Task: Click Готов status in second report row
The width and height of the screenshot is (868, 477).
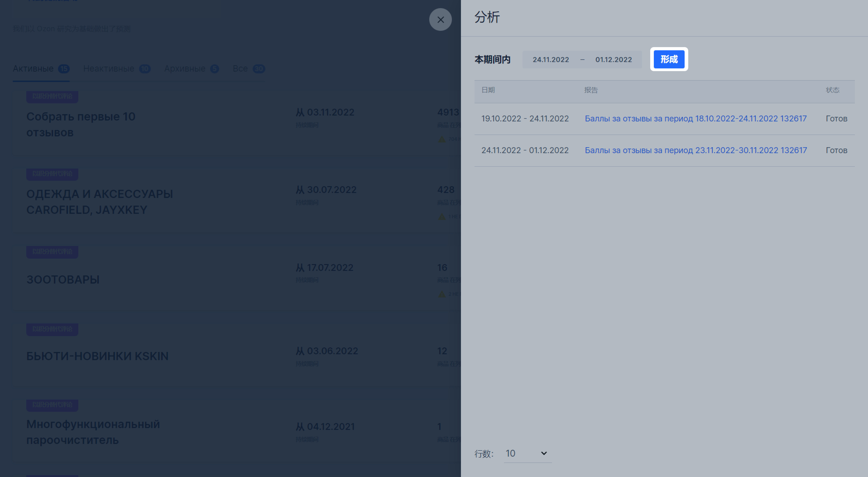Action: [836, 150]
